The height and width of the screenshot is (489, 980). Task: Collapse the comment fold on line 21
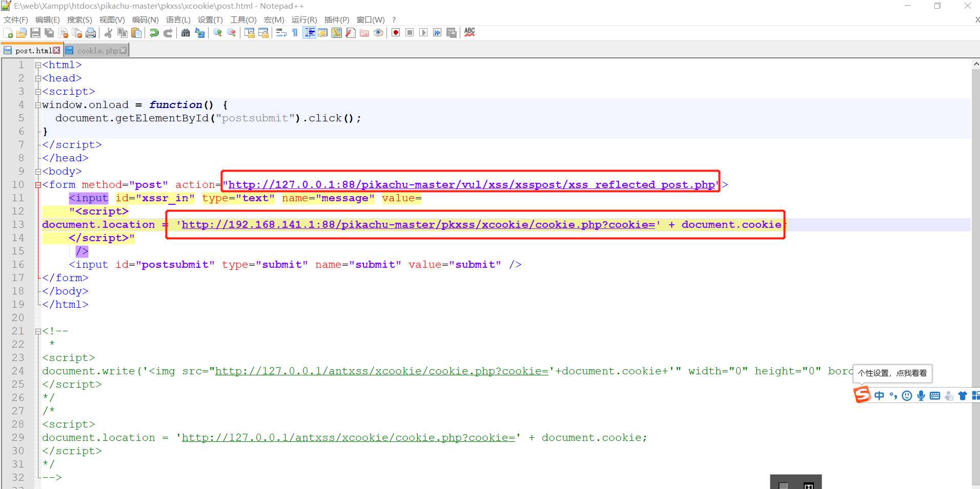point(38,331)
